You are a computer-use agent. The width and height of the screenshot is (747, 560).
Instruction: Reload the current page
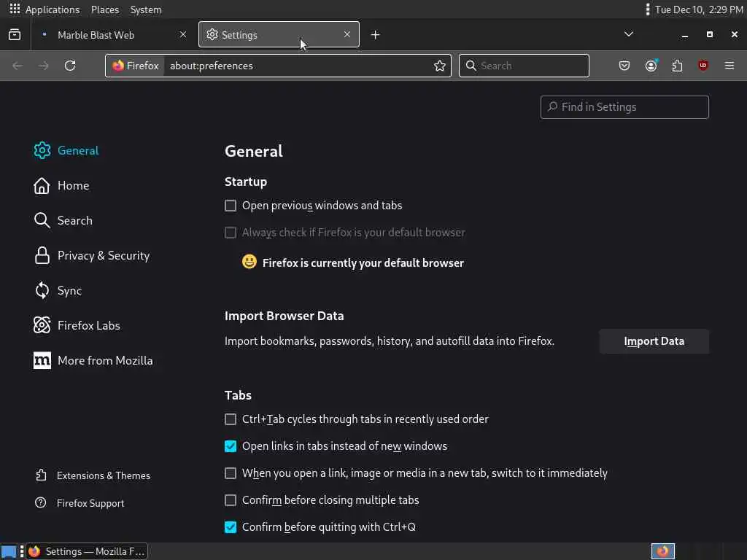(x=70, y=66)
